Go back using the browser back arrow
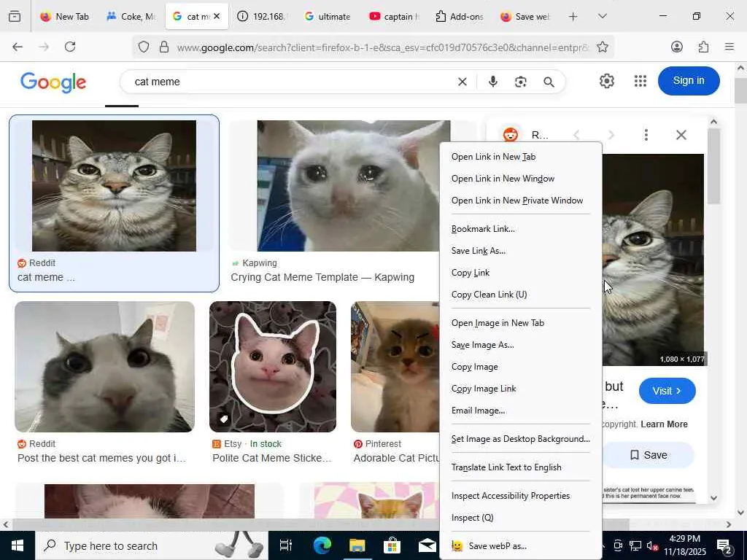 (x=18, y=47)
